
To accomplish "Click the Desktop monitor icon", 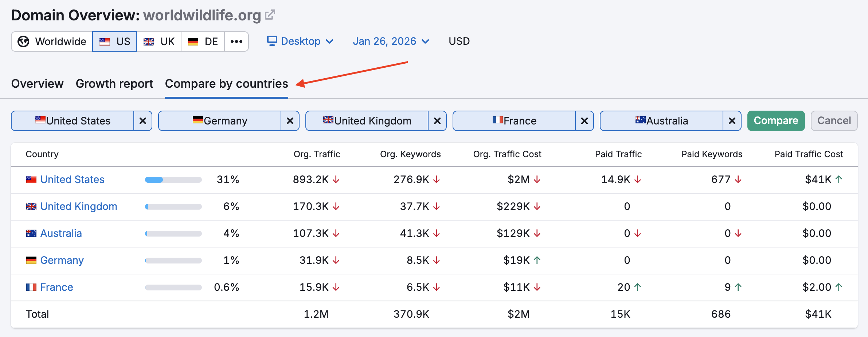I will click(x=271, y=41).
